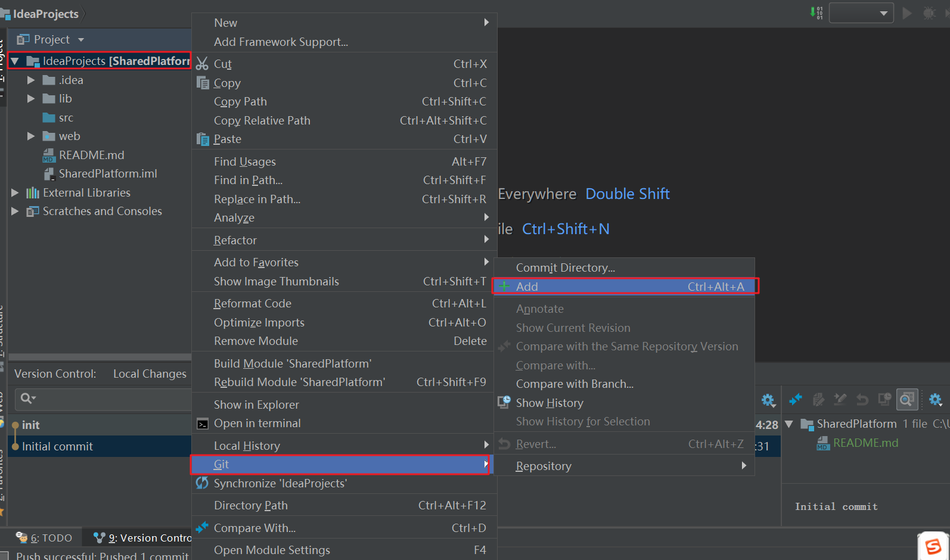Viewport: 950px width, 560px height.
Task: Click the Cut scissors icon
Action: point(203,64)
